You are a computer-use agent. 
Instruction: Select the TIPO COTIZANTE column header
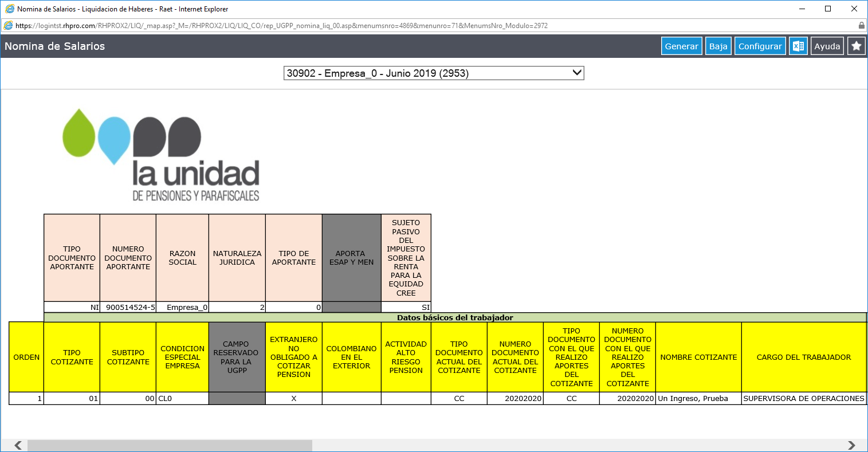tap(72, 357)
